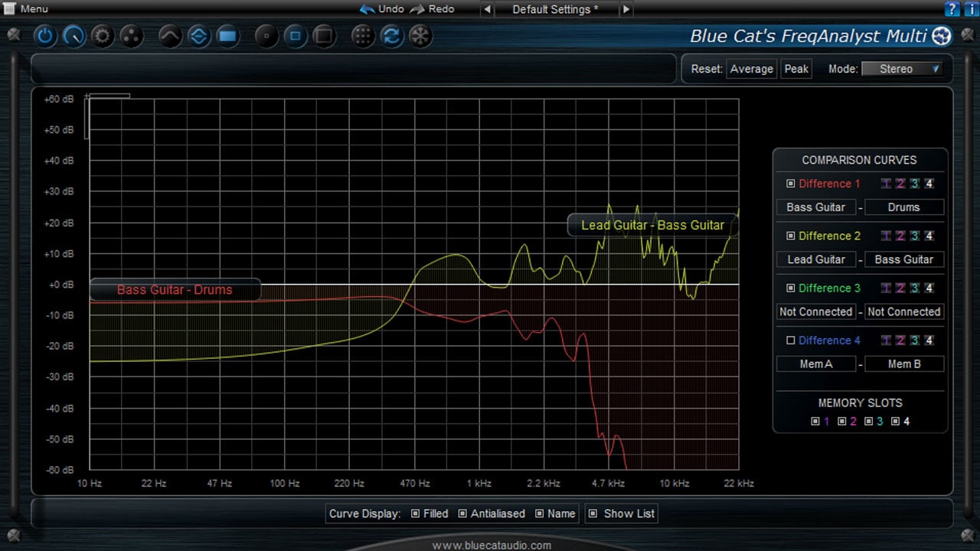The width and height of the screenshot is (980, 551).
Task: Click the Redo button
Action: [433, 9]
